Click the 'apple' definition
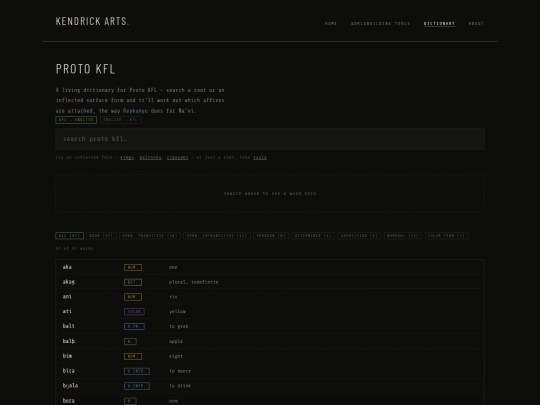 click(176, 342)
